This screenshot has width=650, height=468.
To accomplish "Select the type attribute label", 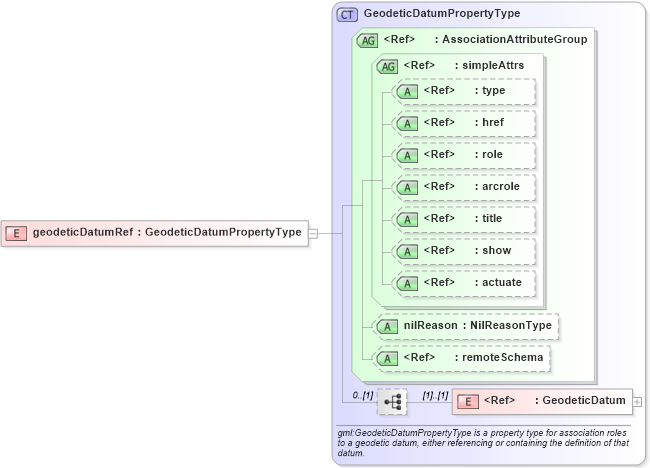I will [464, 90].
